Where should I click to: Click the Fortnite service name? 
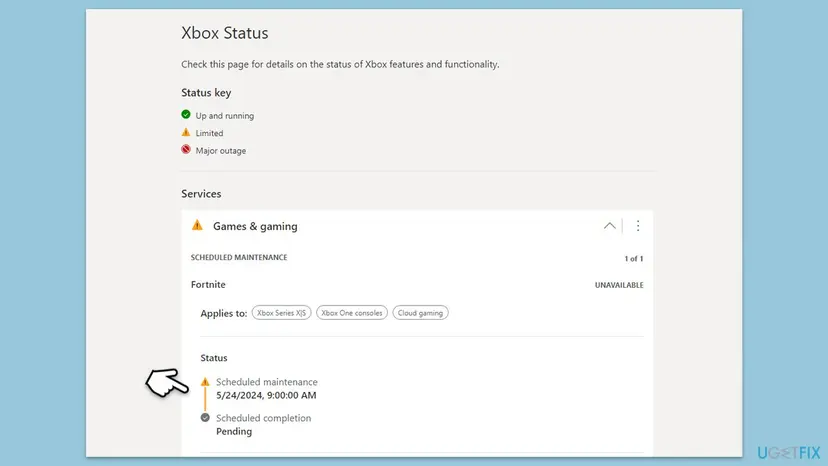click(x=208, y=284)
